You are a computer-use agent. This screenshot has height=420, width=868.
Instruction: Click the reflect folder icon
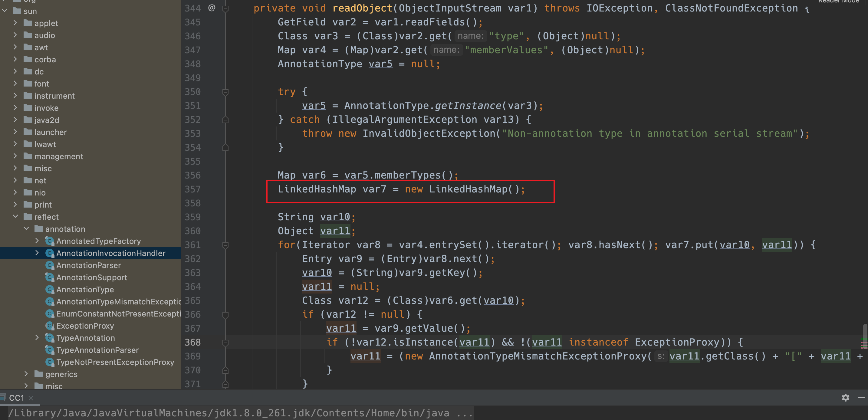pos(28,217)
